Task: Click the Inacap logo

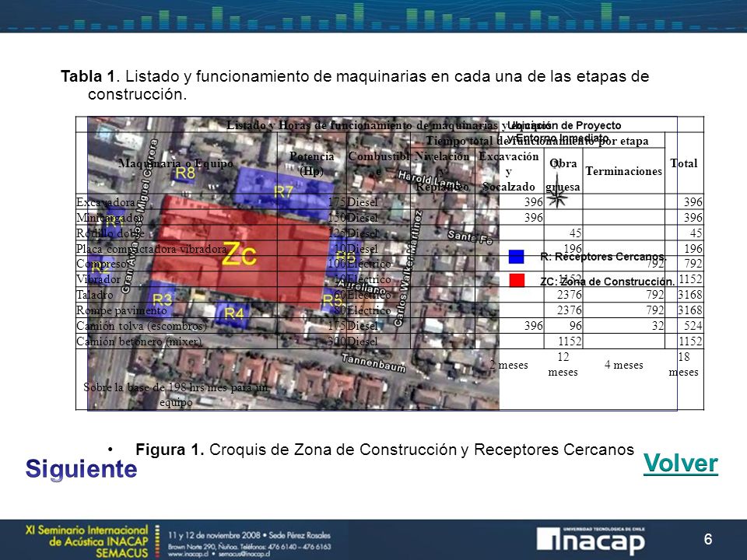Action: tap(591, 541)
